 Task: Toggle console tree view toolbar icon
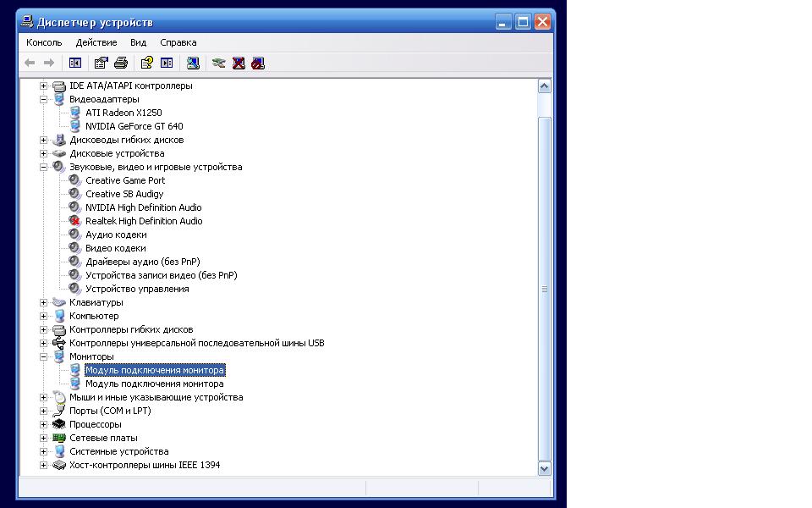pos(75,63)
